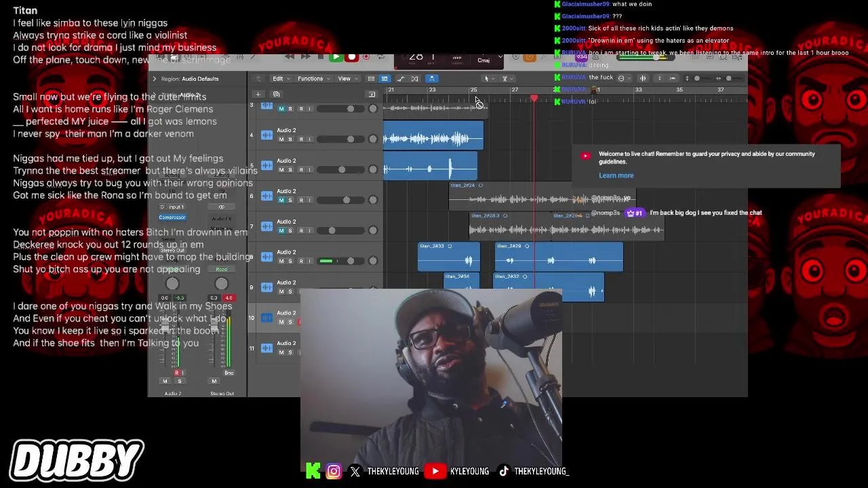Click the TikTok icon in overlay
The width and height of the screenshot is (868, 488).
point(504,471)
